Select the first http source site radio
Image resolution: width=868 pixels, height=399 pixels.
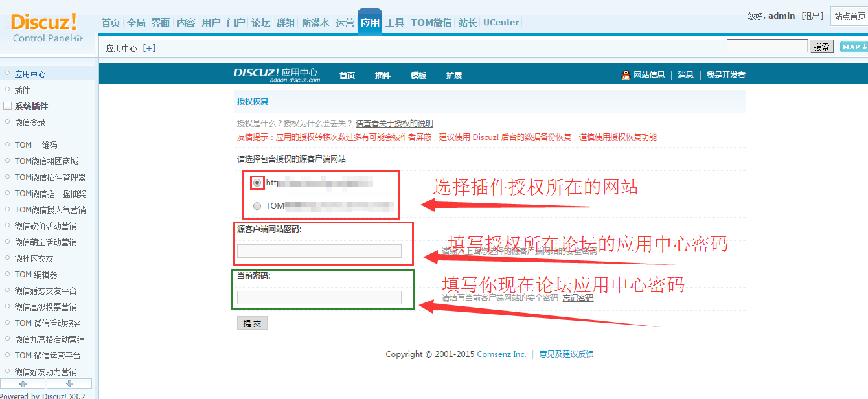[258, 183]
